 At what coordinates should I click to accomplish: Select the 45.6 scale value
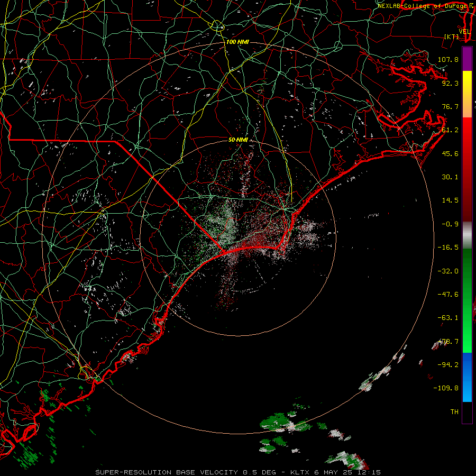tap(450, 153)
